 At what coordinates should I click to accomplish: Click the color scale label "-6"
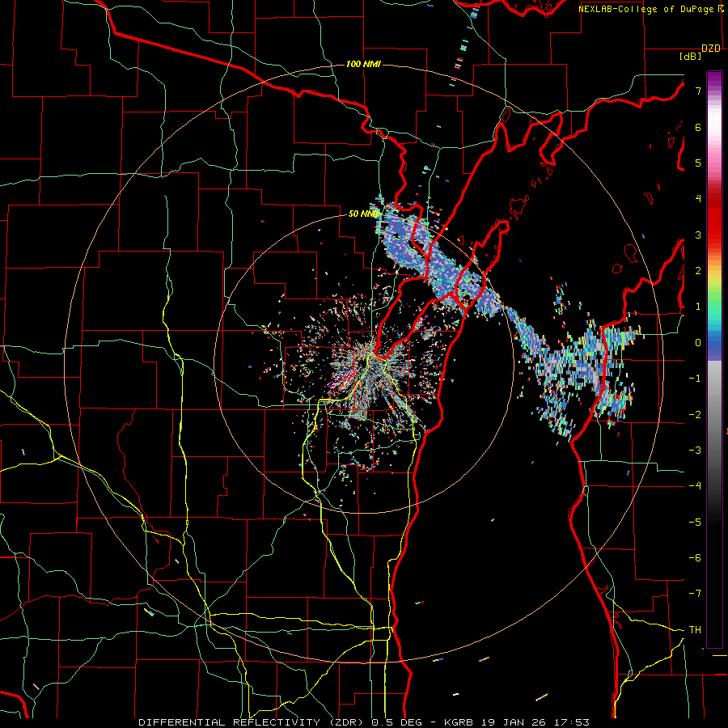tap(695, 557)
